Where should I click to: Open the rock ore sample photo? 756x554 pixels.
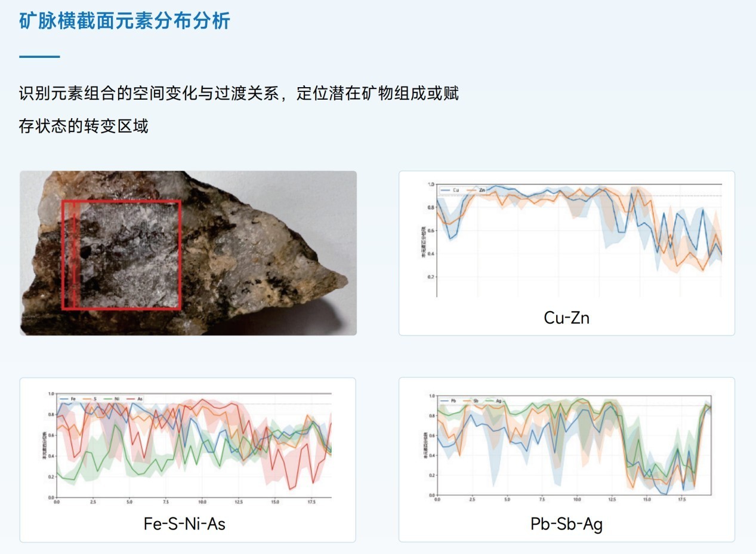pos(188,253)
